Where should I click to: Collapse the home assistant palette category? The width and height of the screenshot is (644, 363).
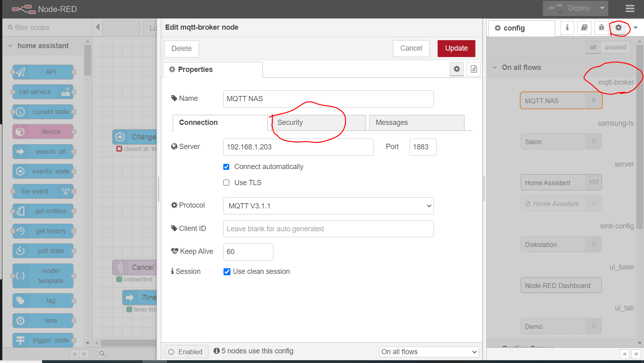(43, 46)
